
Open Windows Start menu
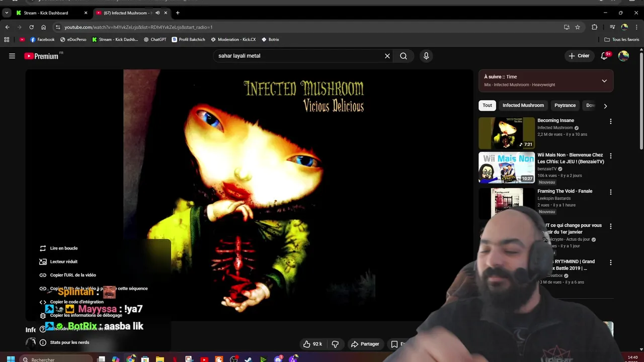tap(11, 359)
